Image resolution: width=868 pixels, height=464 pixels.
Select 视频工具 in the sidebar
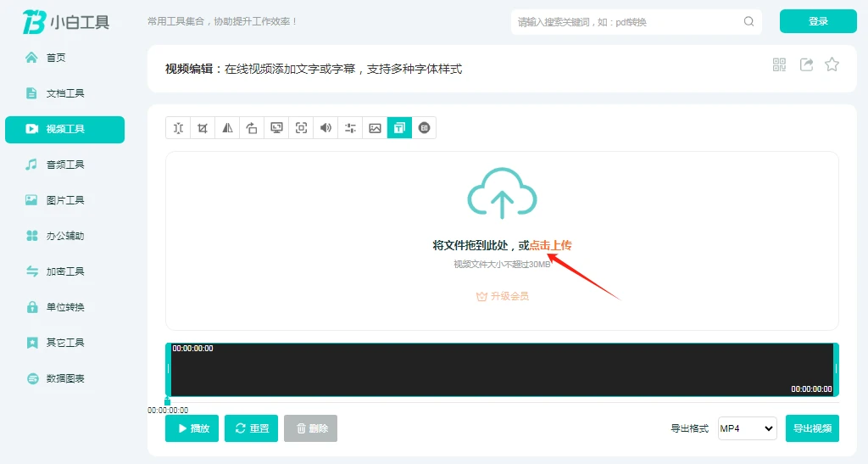click(64, 129)
